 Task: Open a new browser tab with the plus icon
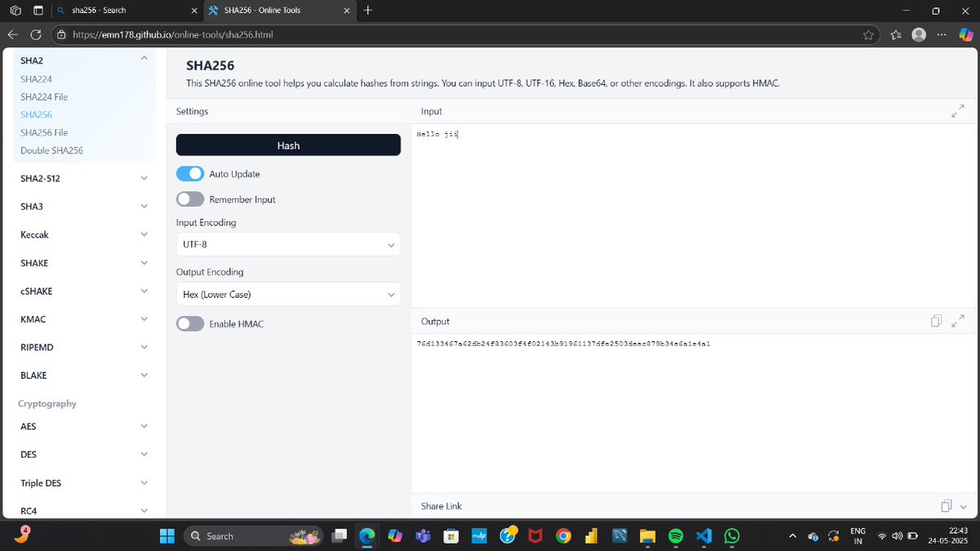[367, 11]
